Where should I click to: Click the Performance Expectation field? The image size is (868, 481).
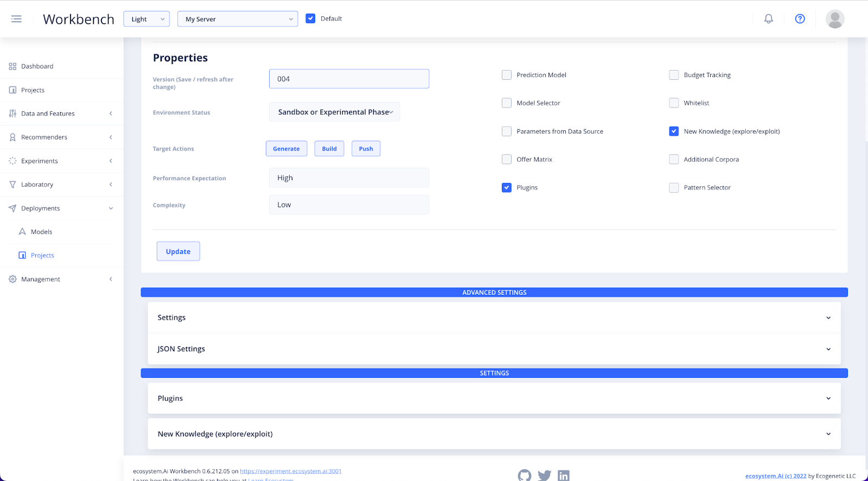click(x=349, y=178)
